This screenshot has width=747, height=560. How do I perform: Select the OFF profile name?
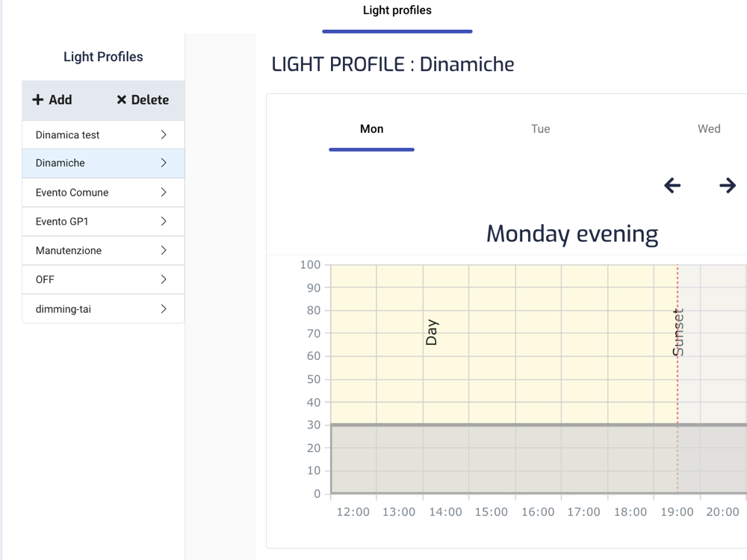(x=45, y=279)
